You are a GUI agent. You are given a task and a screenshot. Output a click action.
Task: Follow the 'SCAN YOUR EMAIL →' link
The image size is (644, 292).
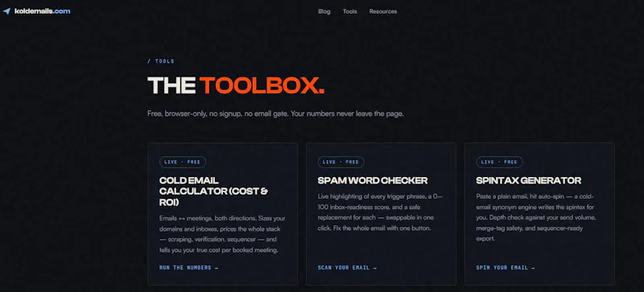click(x=347, y=268)
